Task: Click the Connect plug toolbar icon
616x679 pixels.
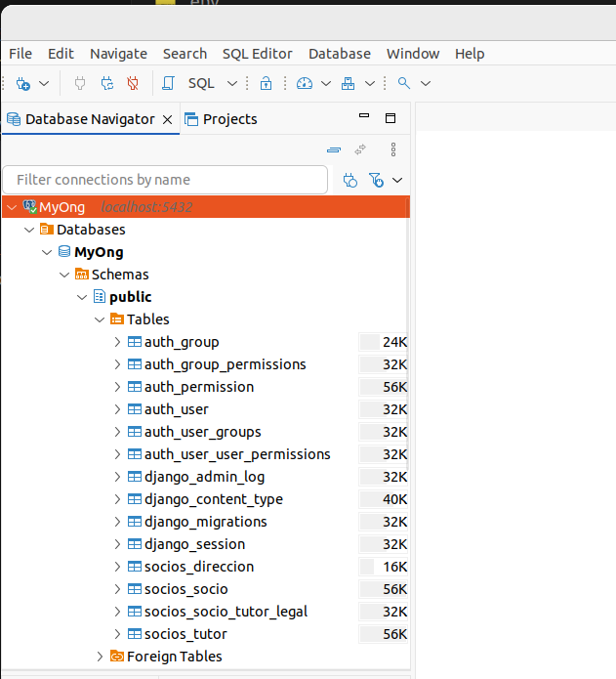Action: coord(80,83)
